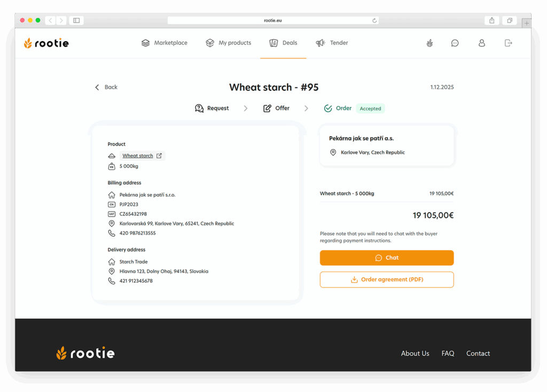The width and height of the screenshot is (547, 392).
Task: Open the Marketplace tab
Action: click(165, 43)
